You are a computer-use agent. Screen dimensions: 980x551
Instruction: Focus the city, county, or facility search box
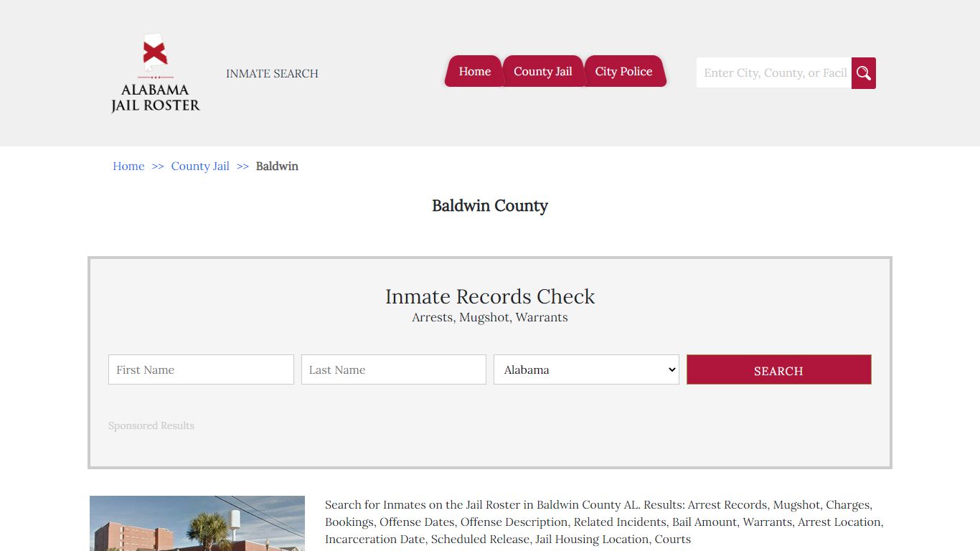click(x=774, y=73)
